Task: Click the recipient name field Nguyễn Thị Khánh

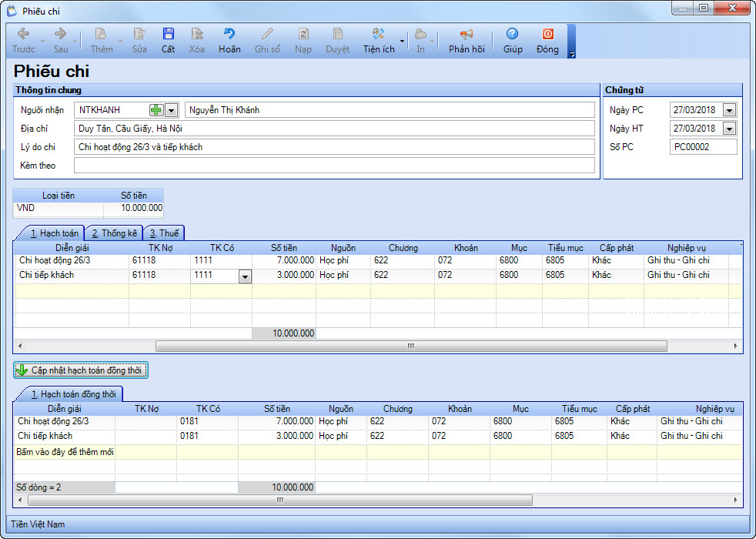Action: [x=390, y=110]
